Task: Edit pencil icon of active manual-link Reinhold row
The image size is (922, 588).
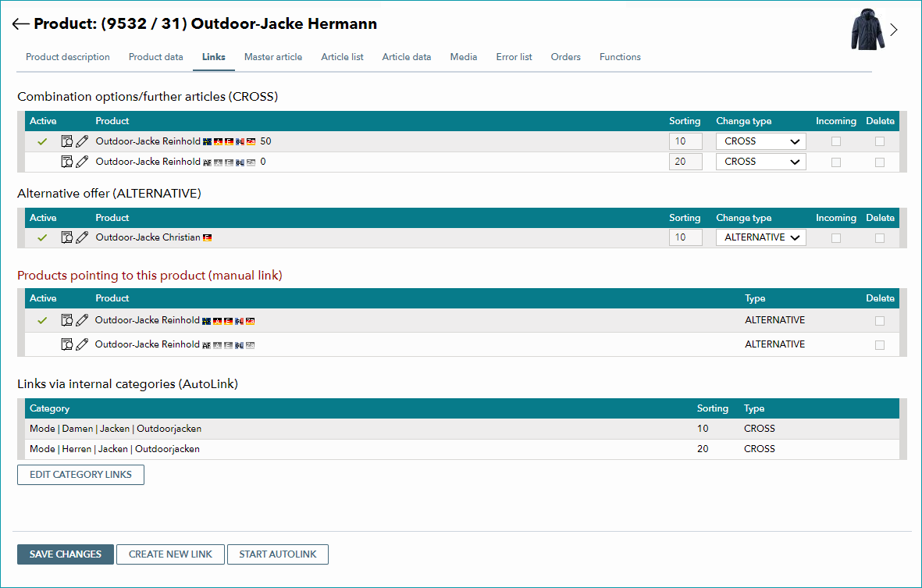Action: click(x=82, y=320)
